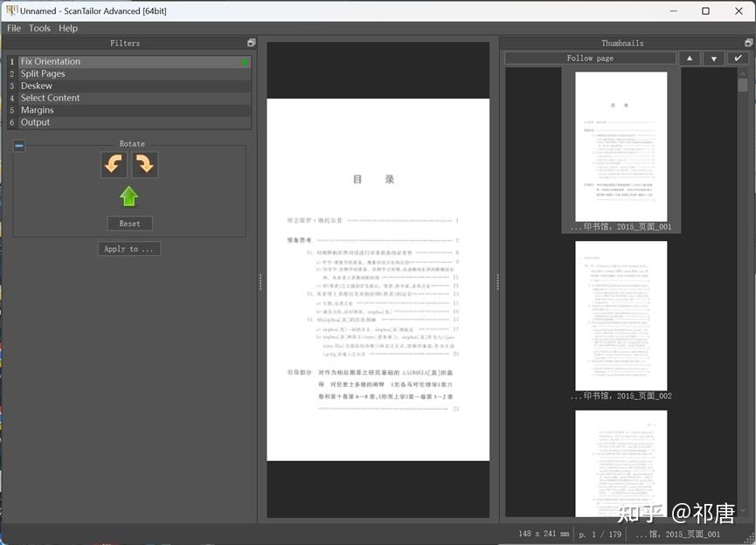This screenshot has width=756, height=545.
Task: Enable Follow page mode
Action: (589, 58)
